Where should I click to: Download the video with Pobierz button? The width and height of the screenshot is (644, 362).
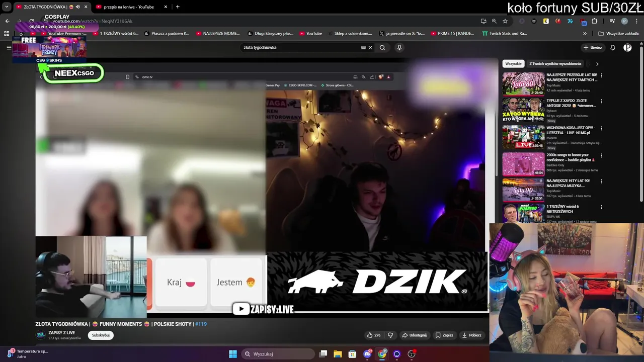(471, 335)
